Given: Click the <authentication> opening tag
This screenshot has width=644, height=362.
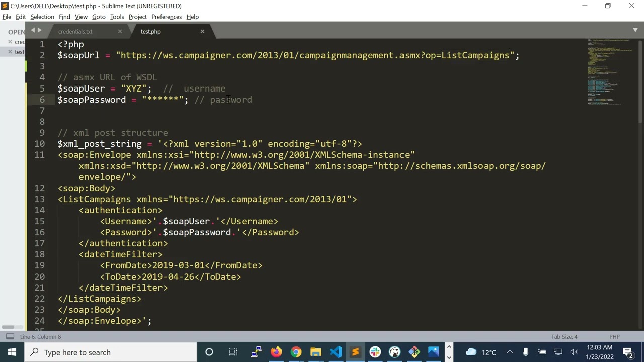Looking at the screenshot, I should 121,210.
